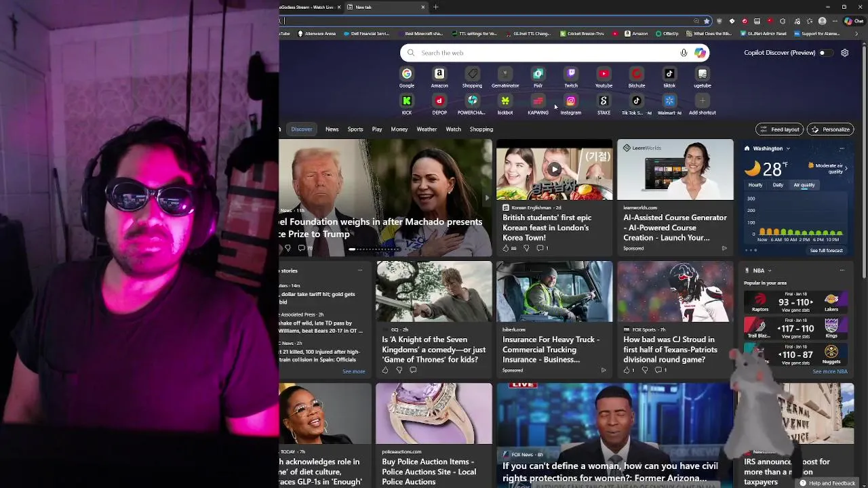The width and height of the screenshot is (868, 488).
Task: Open the Youtube shortcut icon
Action: click(x=604, y=73)
